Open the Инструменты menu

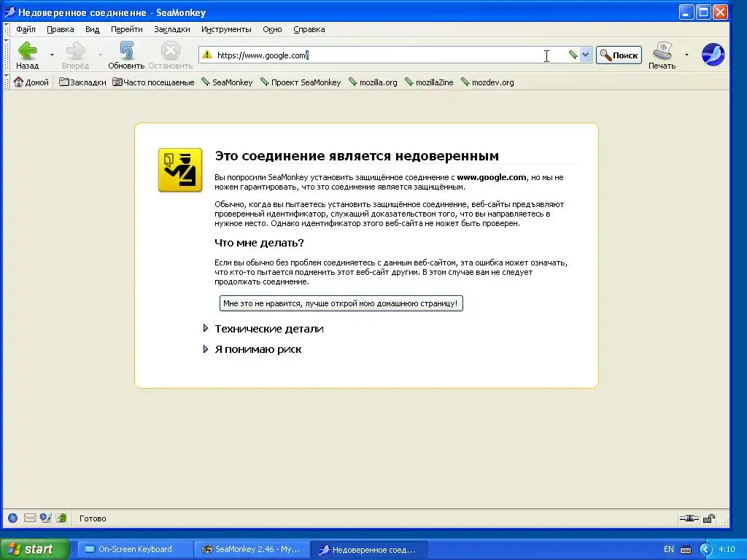[226, 29]
